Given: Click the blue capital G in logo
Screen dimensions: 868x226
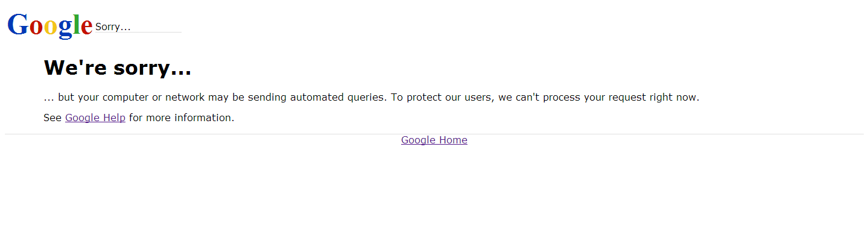Looking at the screenshot, I should pos(18,24).
